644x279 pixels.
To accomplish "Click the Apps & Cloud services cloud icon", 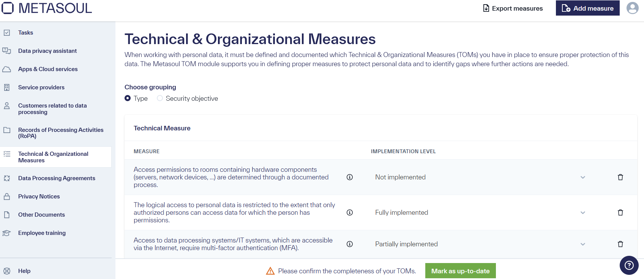I will click(7, 69).
